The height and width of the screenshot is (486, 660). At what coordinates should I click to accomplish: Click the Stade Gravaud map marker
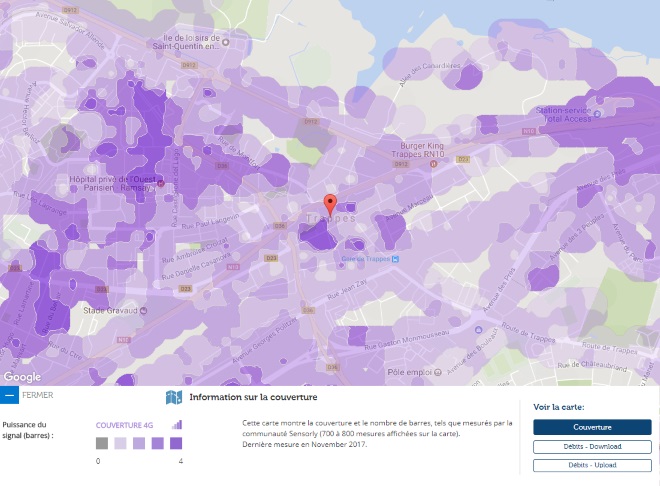point(142,309)
